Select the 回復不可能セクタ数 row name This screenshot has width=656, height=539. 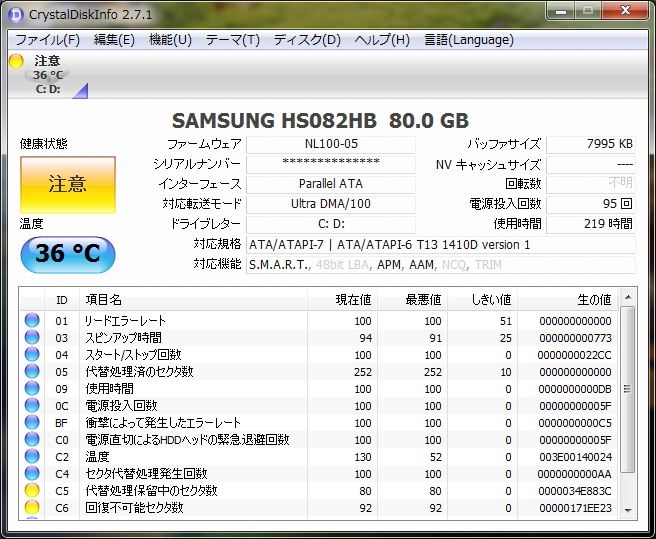coord(134,508)
